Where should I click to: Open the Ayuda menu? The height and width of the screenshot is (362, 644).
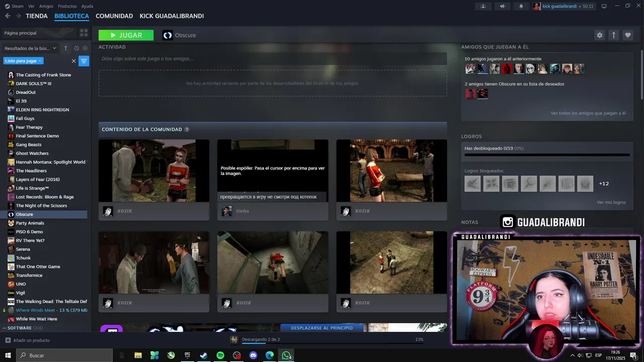tap(87, 6)
